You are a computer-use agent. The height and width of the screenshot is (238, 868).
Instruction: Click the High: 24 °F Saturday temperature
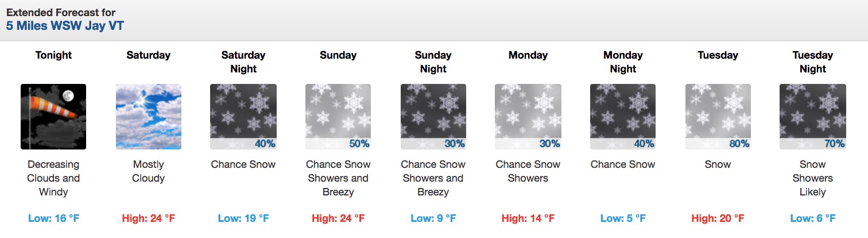coord(149,218)
